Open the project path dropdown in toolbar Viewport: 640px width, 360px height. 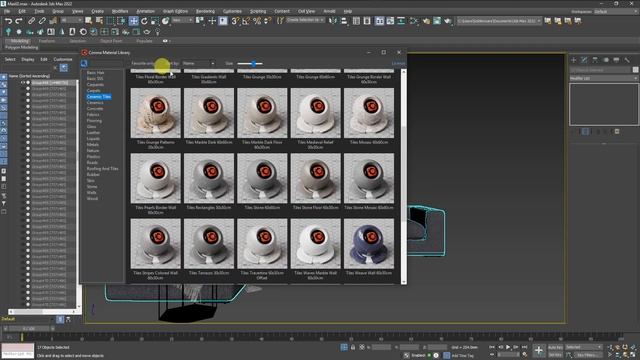click(x=499, y=20)
